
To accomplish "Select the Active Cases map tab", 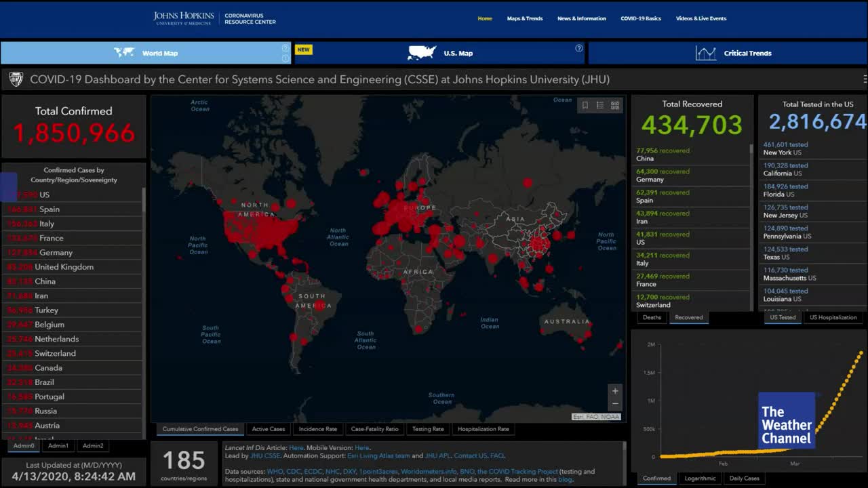I will [x=269, y=429].
